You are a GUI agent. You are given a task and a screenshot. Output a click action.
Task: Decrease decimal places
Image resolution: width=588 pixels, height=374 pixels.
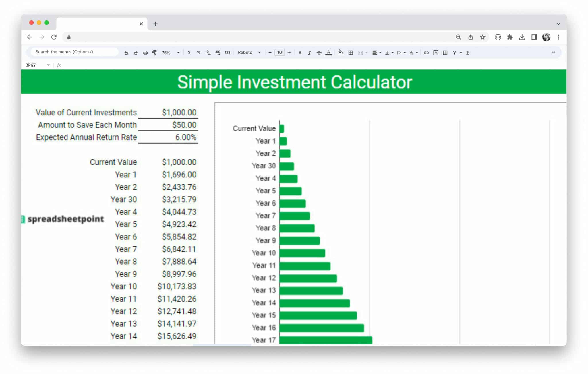point(208,53)
